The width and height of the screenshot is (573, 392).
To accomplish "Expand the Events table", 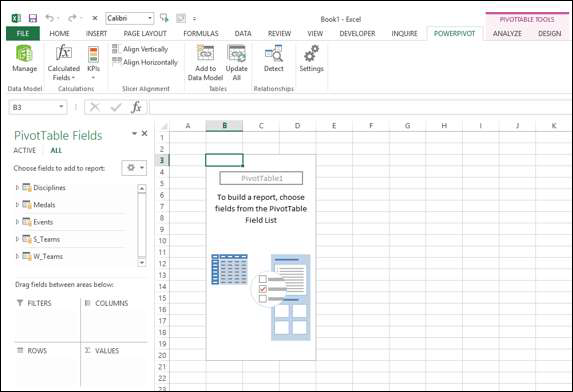I will (x=17, y=222).
